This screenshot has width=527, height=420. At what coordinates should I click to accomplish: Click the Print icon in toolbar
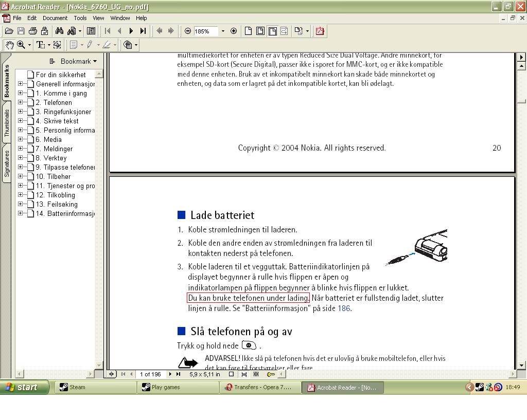pyautogui.click(x=32, y=31)
